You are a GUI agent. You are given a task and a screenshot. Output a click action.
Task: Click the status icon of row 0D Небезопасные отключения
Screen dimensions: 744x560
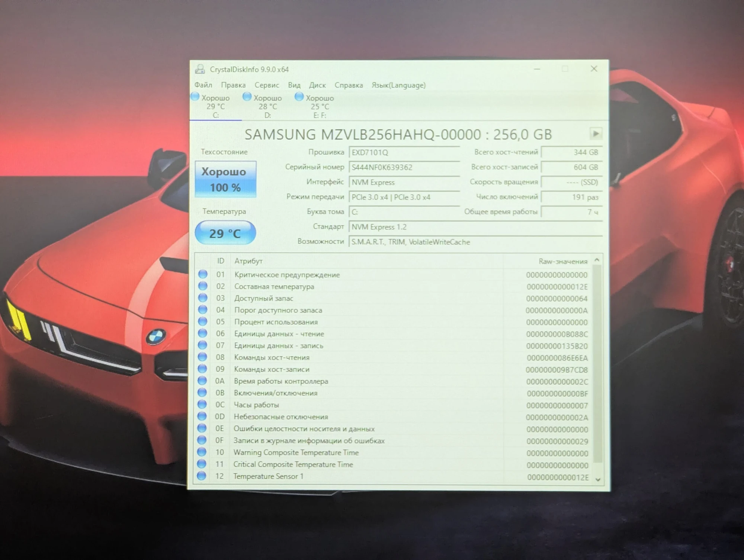point(202,416)
